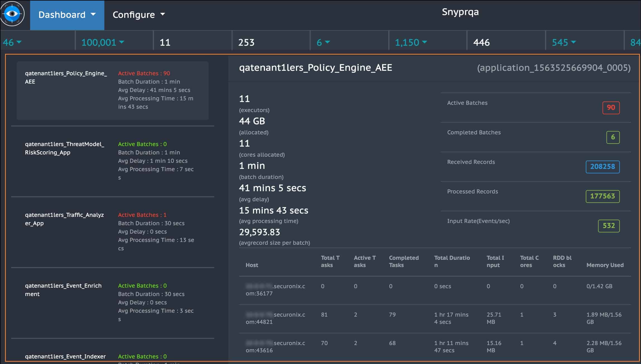This screenshot has height=364, width=641.
Task: Click the RDD blocks column header
Action: [562, 261]
